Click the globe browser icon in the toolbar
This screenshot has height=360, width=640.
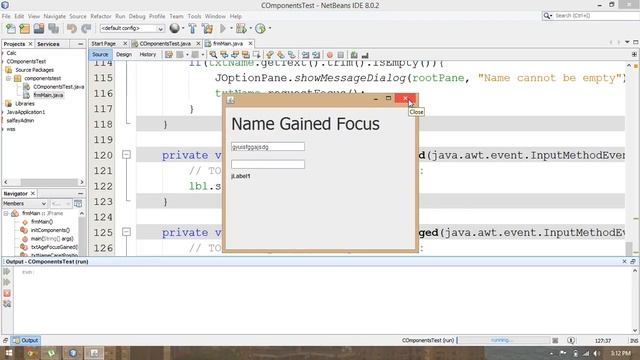pos(174,28)
